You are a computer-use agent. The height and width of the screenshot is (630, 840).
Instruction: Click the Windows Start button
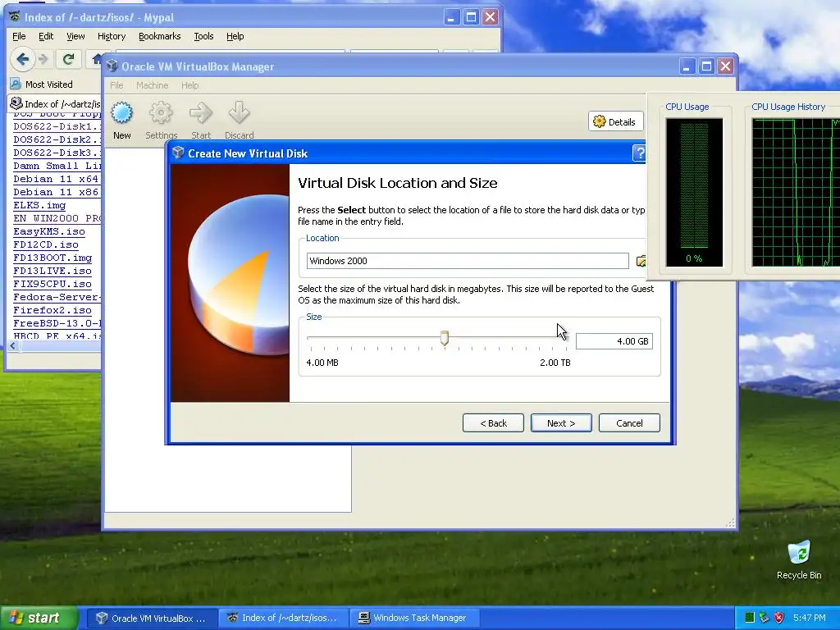tap(39, 618)
